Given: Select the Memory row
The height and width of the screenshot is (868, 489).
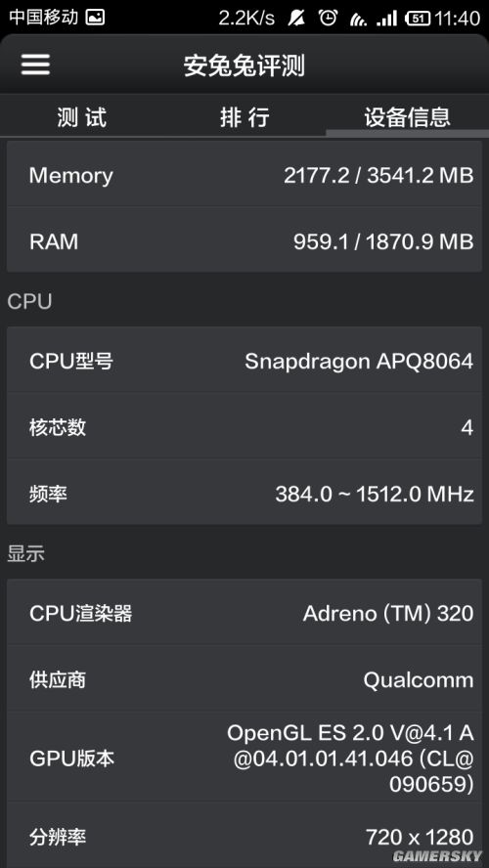Looking at the screenshot, I should [x=244, y=176].
